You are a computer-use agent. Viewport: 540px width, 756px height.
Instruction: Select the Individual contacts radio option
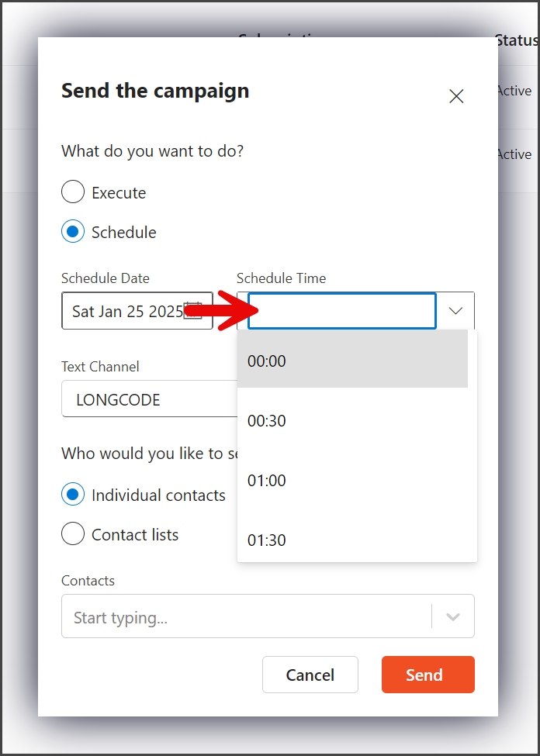(x=73, y=495)
